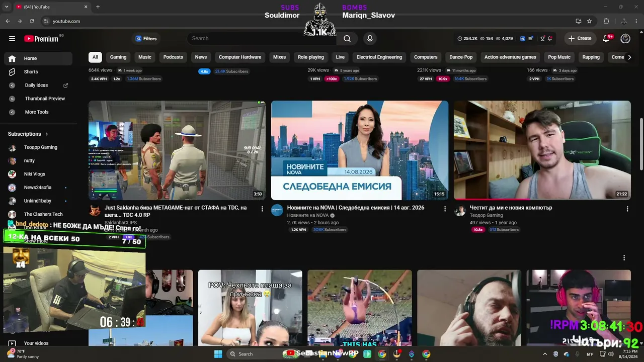Open more options for Just Saldanha video
Image resolution: width=644 pixels, height=362 pixels.
pyautogui.click(x=262, y=209)
